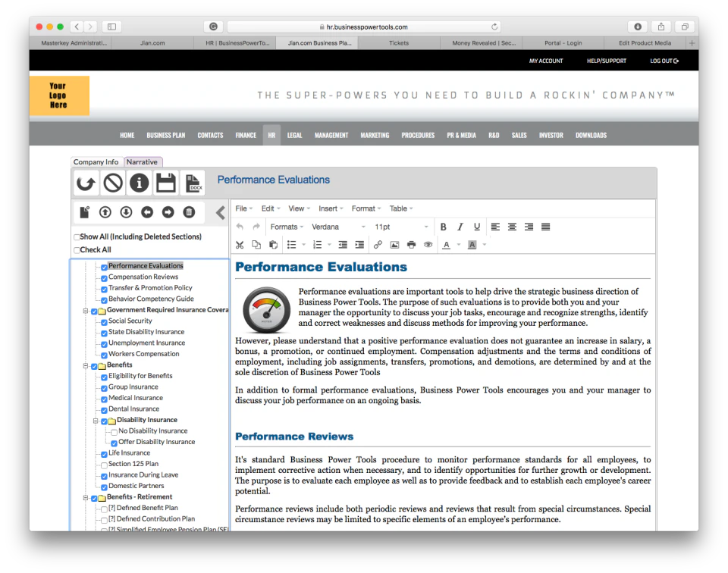Collapse the Disability Insurance tree branch
The image size is (728, 573).
[96, 419]
